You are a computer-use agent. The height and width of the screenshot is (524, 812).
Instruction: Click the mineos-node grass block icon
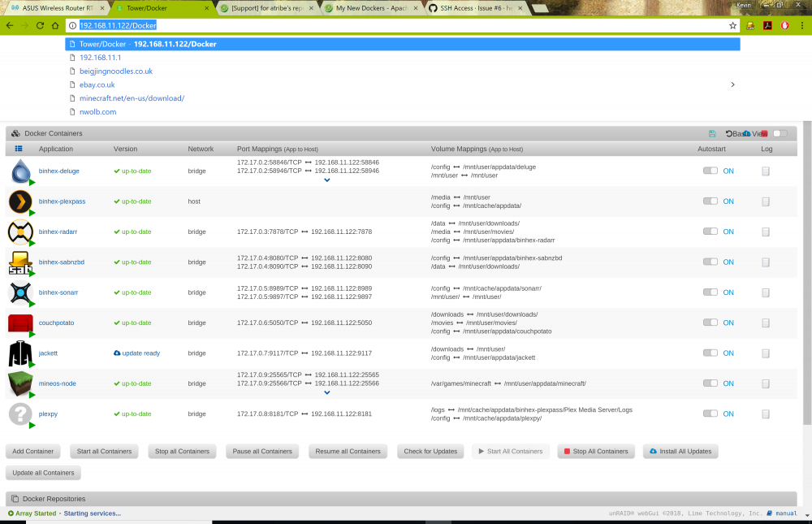[21, 383]
